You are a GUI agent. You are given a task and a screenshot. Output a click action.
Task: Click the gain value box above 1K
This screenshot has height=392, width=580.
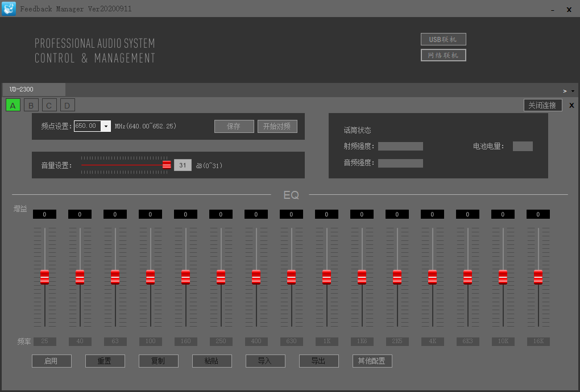pyautogui.click(x=326, y=214)
